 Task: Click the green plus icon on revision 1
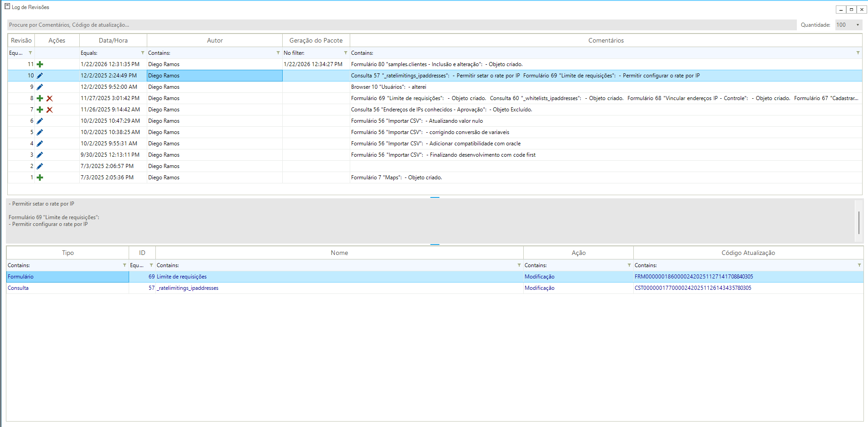(x=40, y=178)
